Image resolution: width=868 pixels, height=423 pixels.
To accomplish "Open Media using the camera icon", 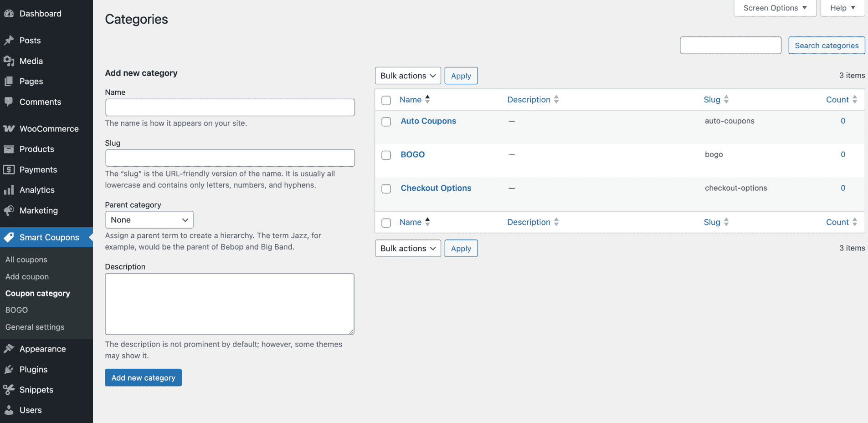I will (10, 61).
